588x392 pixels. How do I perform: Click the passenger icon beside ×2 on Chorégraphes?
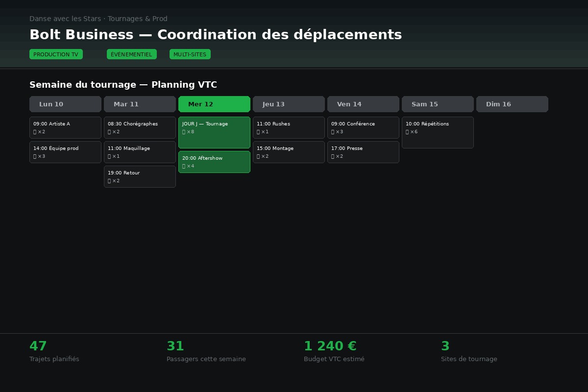pos(109,132)
